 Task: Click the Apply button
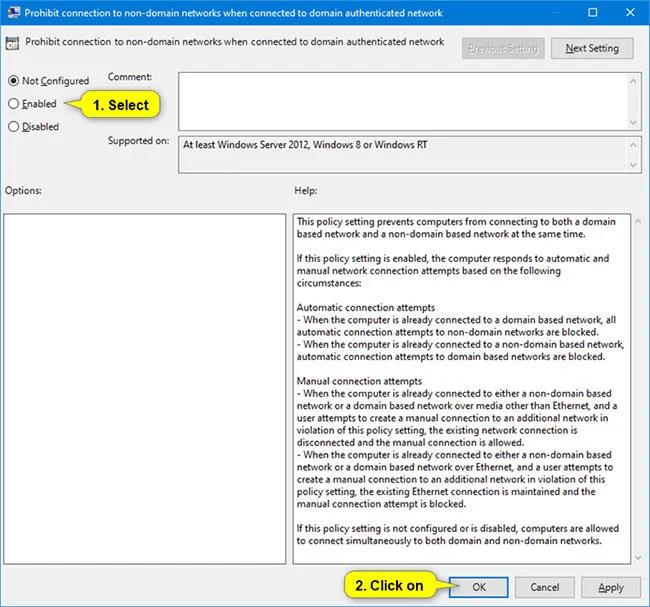pyautogui.click(x=611, y=587)
